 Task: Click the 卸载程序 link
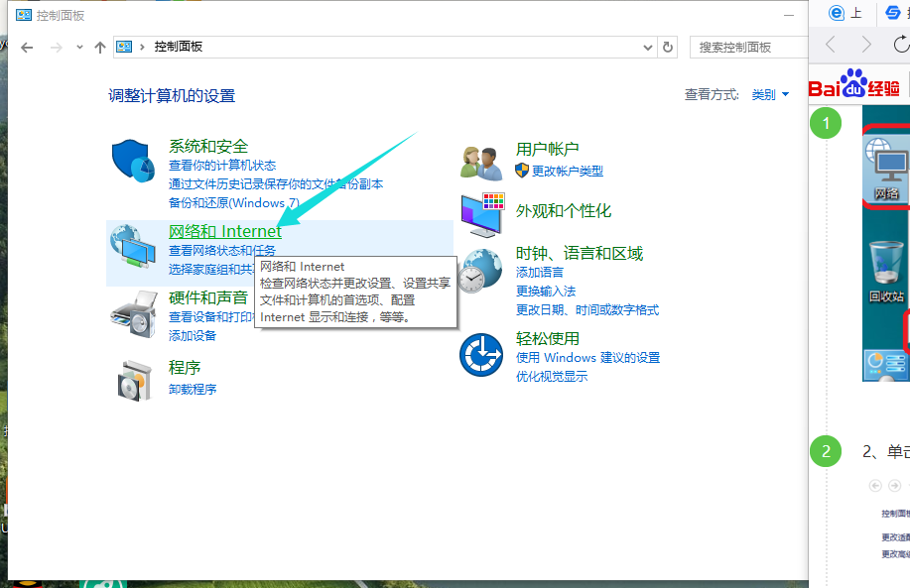click(192, 388)
